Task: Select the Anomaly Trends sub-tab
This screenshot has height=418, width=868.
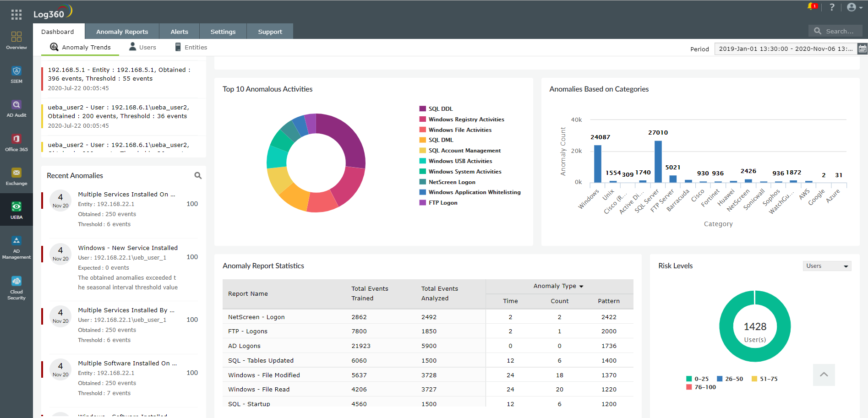Action: (x=80, y=47)
